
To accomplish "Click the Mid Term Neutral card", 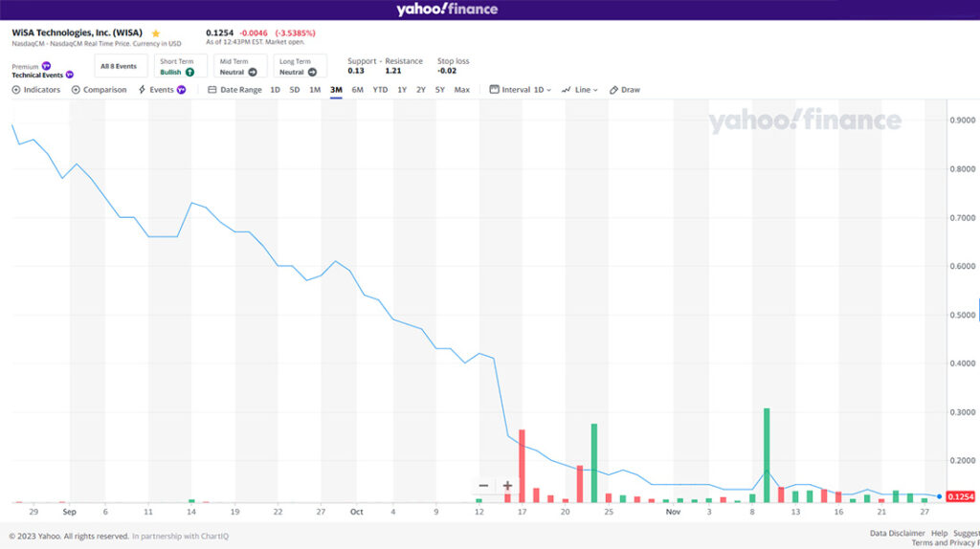I will click(x=240, y=66).
